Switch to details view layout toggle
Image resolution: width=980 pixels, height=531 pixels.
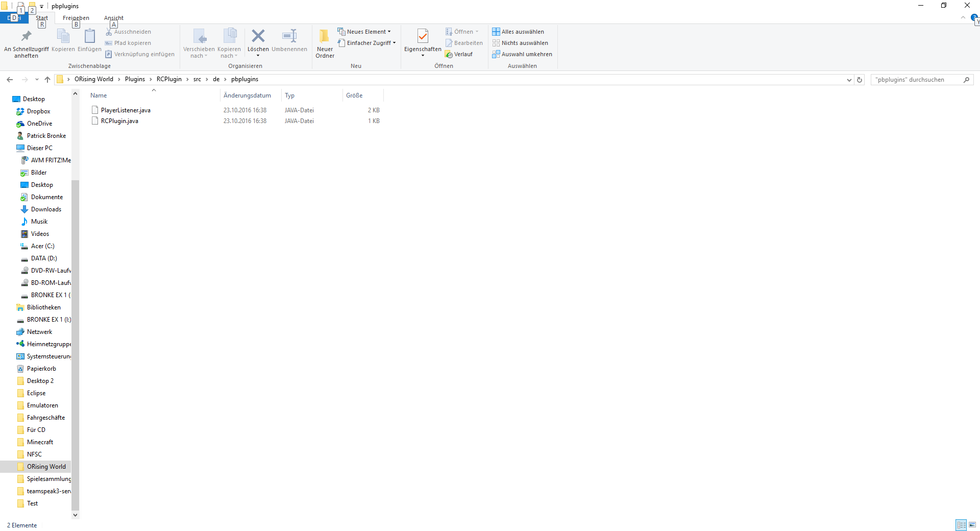961,525
